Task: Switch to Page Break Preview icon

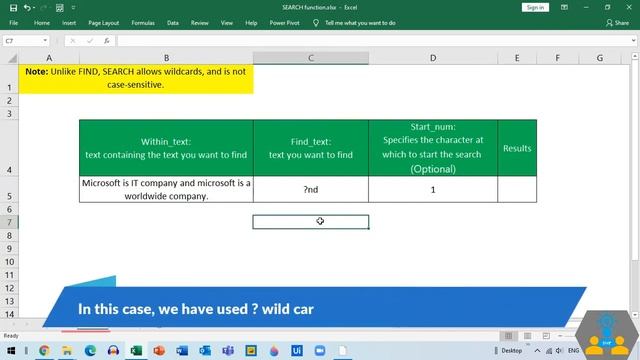Action: [x=546, y=336]
